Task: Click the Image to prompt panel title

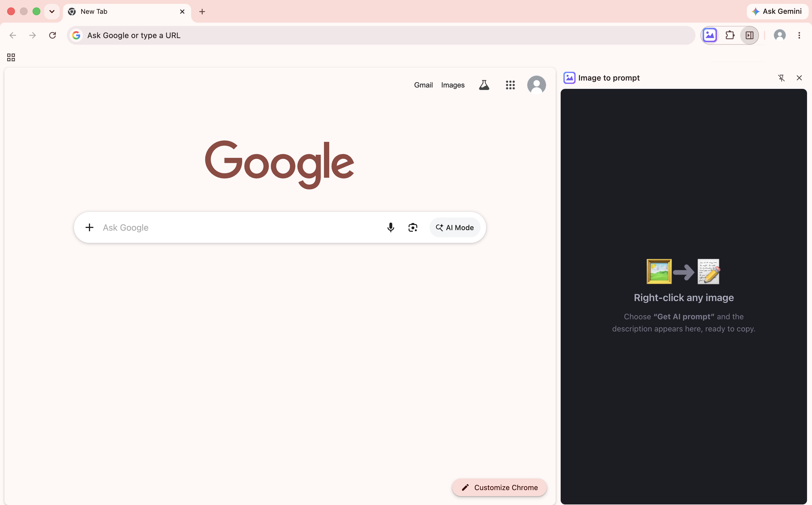Action: (609, 78)
